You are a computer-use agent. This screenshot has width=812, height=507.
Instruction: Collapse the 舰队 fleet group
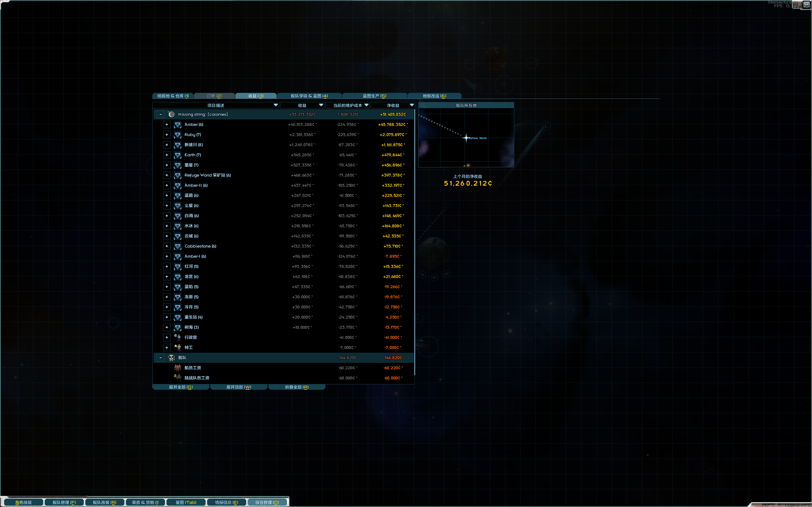(160, 358)
